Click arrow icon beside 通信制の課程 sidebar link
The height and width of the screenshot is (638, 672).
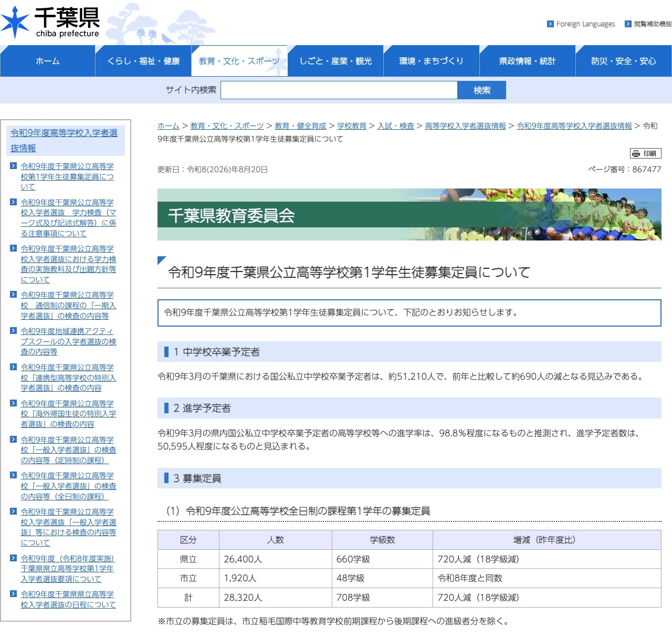14,295
